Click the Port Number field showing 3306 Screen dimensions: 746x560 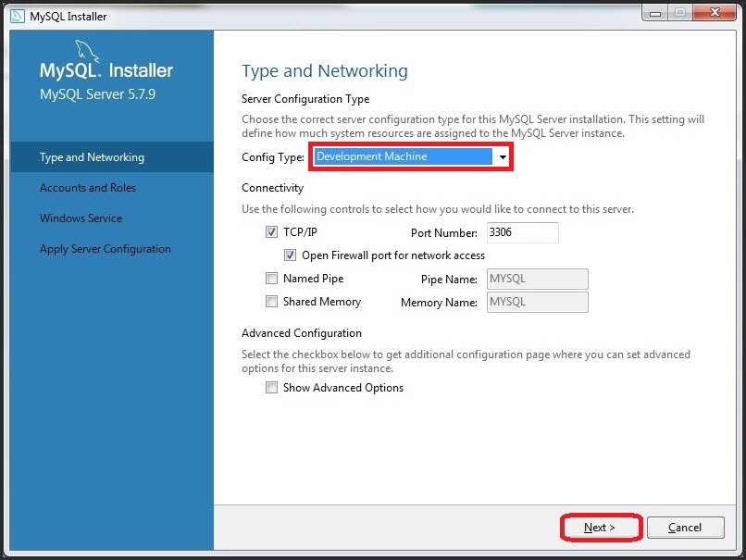tap(522, 232)
